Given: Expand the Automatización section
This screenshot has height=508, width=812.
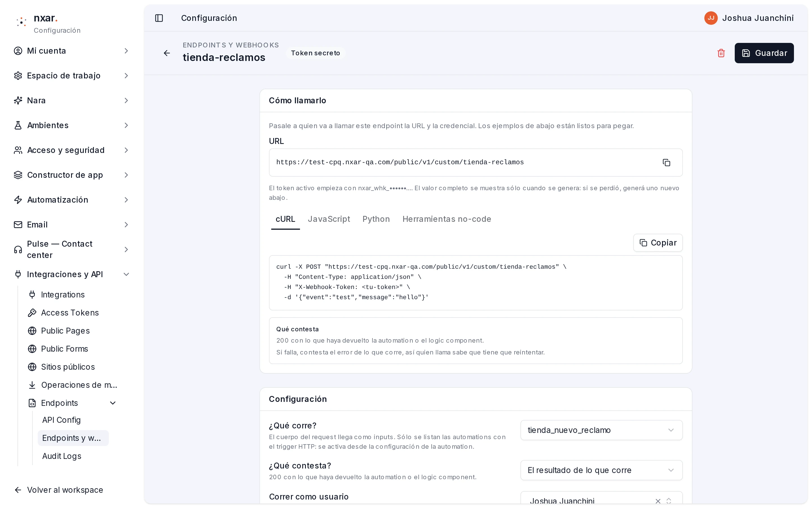Looking at the screenshot, I should point(71,200).
